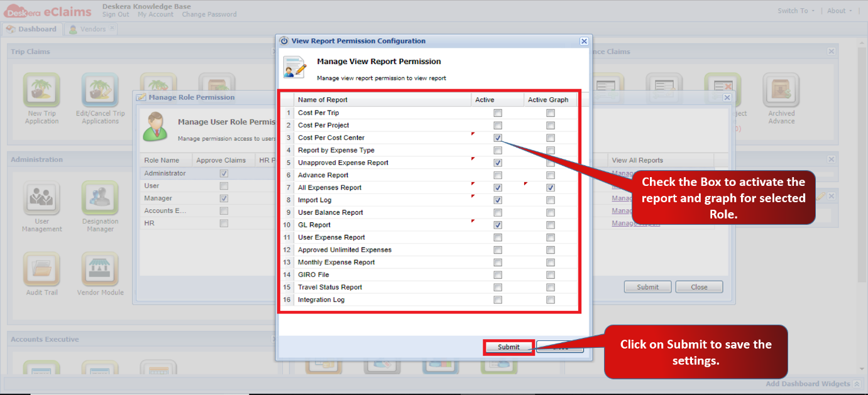Open Edit/Cancel Trip Applications icon
This screenshot has height=395, width=868.
(x=101, y=90)
